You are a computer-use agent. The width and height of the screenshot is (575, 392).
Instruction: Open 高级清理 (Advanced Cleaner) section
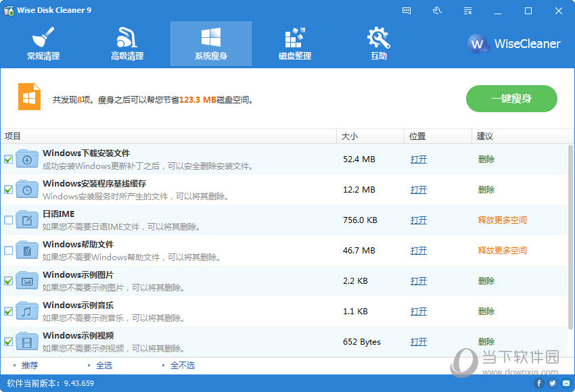127,44
